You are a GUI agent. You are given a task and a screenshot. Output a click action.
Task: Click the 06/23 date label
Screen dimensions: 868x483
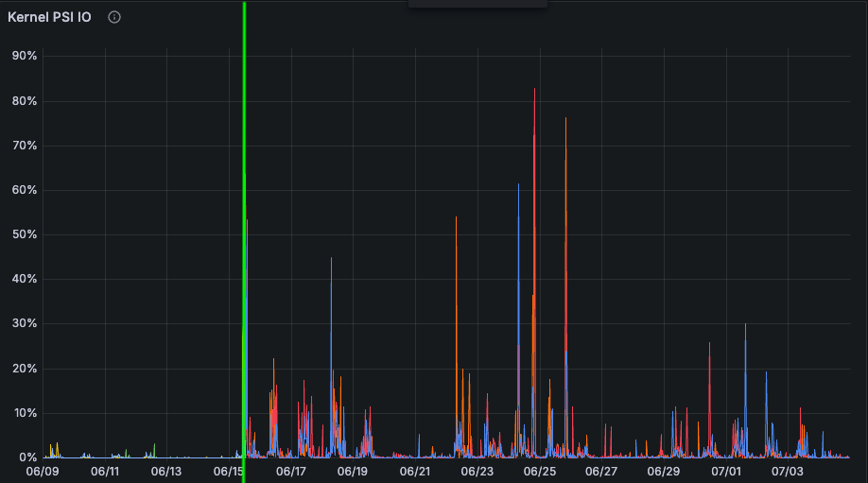[x=477, y=472]
